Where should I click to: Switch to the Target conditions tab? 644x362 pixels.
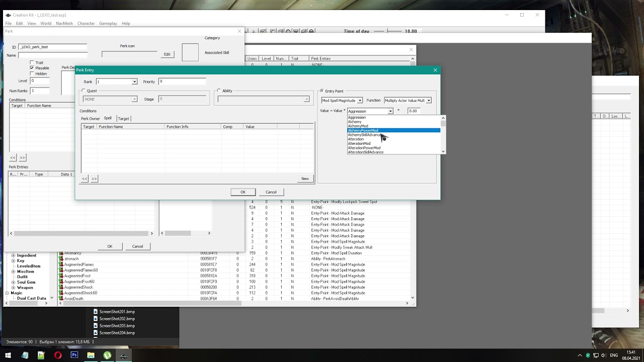tap(123, 119)
